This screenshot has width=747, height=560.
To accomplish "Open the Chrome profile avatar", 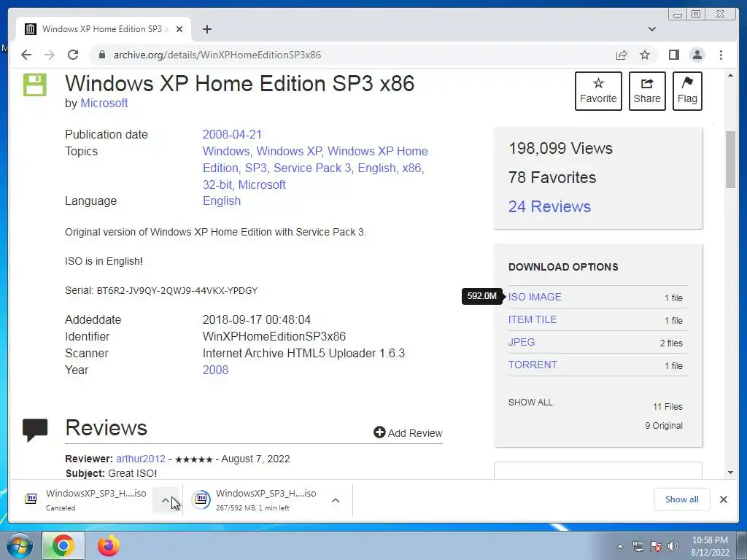I will (x=697, y=55).
